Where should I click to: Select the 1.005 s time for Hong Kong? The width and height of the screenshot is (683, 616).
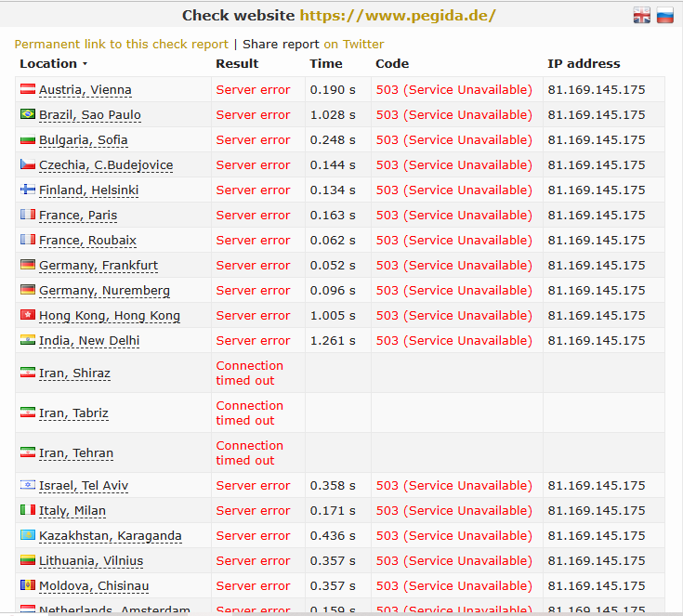coord(333,315)
